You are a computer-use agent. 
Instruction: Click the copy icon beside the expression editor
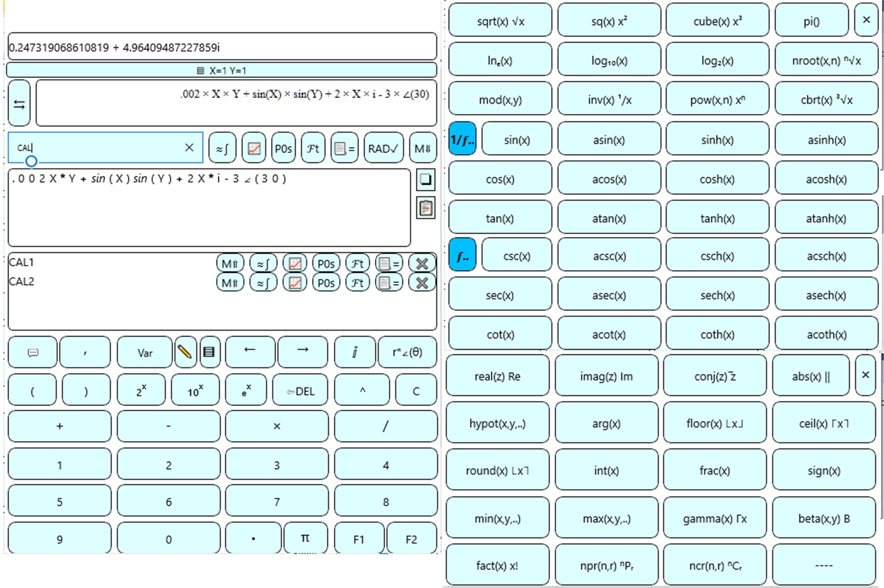pyautogui.click(x=425, y=180)
